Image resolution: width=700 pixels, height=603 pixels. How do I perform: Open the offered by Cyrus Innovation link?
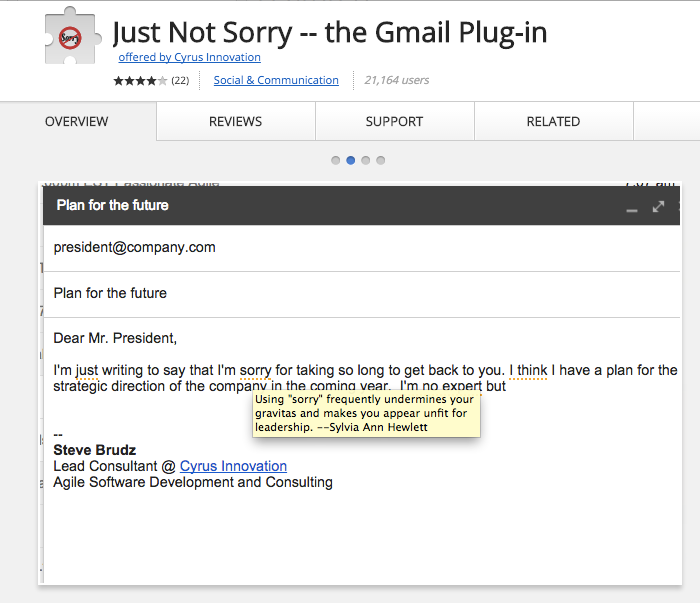tap(189, 57)
